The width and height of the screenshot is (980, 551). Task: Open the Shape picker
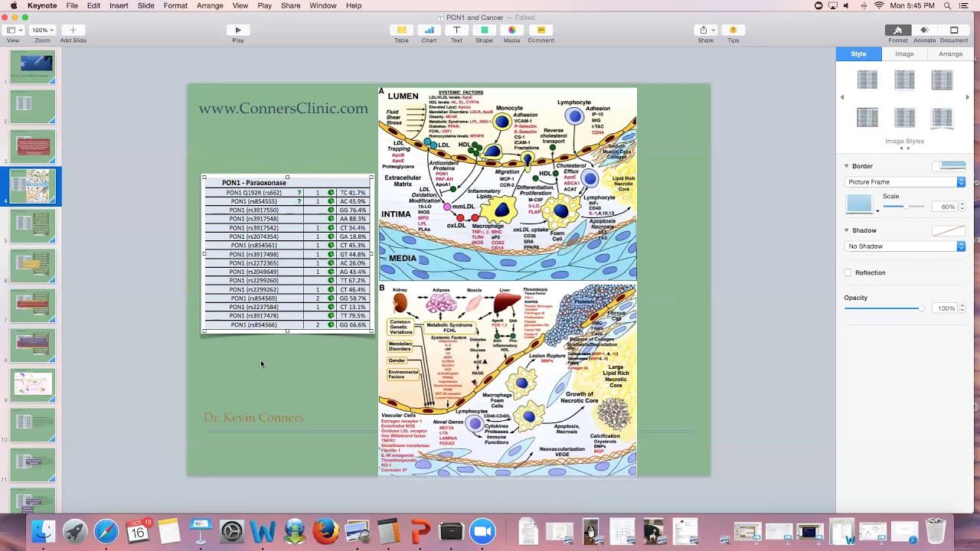(x=484, y=30)
